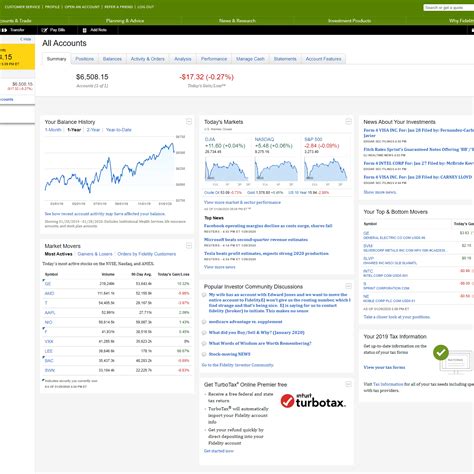Show 1-Year balance history
This screenshot has width=474, height=474.
[x=74, y=130]
